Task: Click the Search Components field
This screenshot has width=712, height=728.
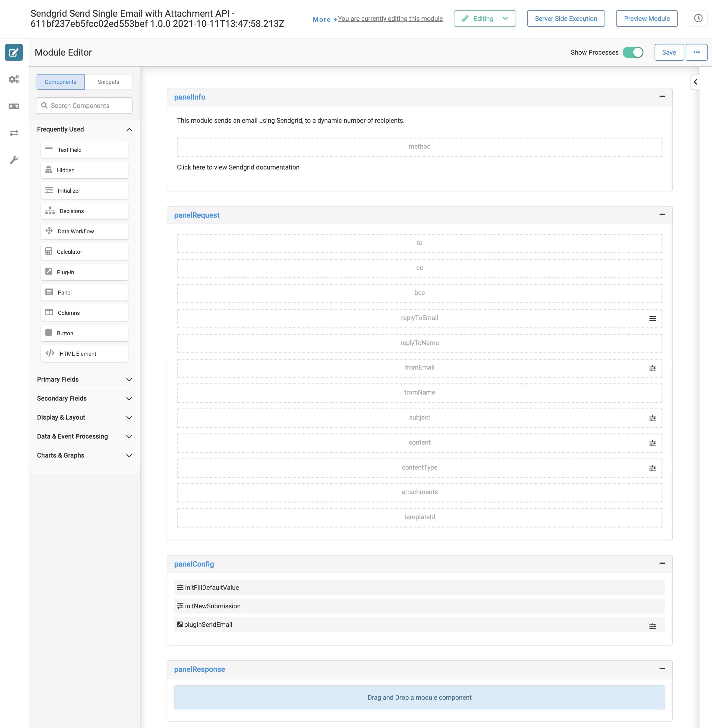Action: 85,106
